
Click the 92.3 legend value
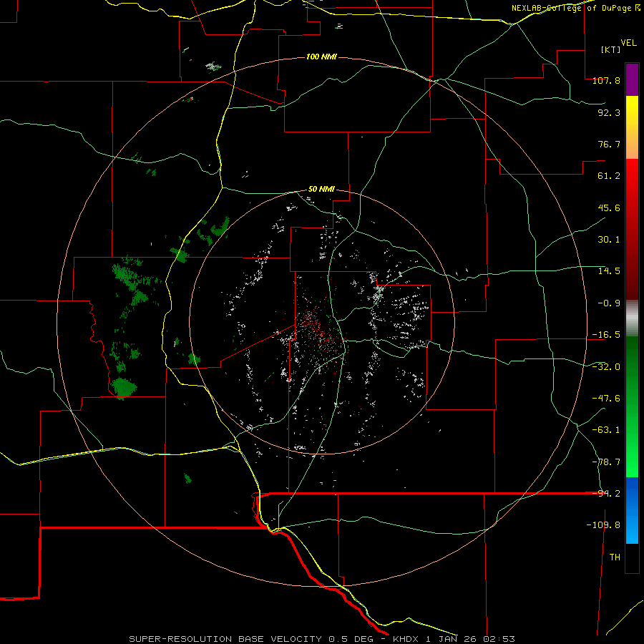pyautogui.click(x=609, y=112)
